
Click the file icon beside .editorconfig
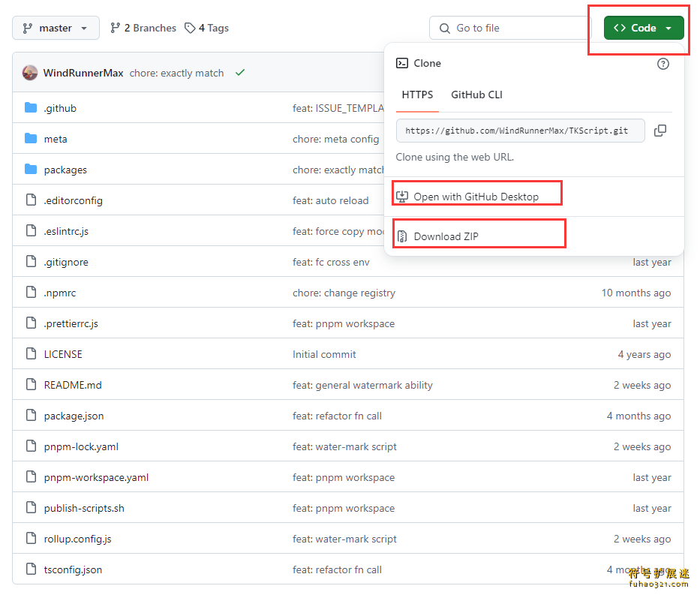(x=31, y=200)
